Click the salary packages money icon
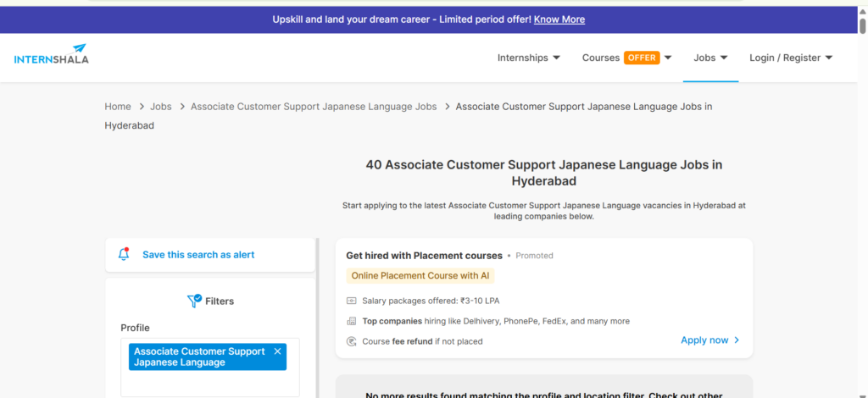This screenshot has width=868, height=398. coord(351,301)
